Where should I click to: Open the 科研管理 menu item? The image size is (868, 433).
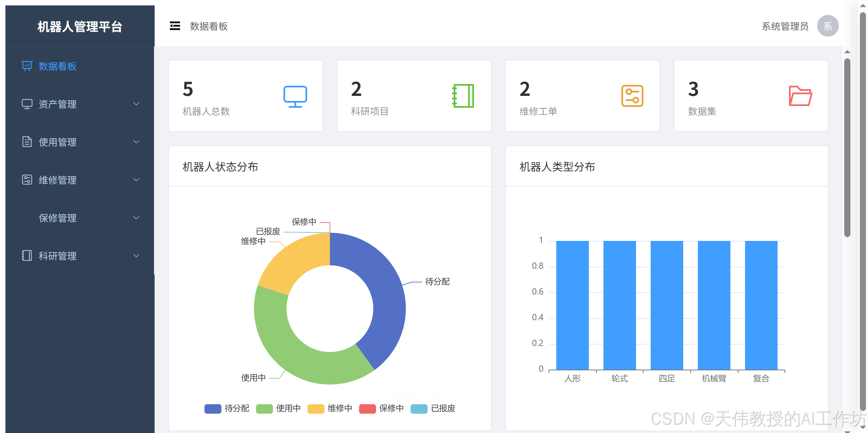click(80, 256)
